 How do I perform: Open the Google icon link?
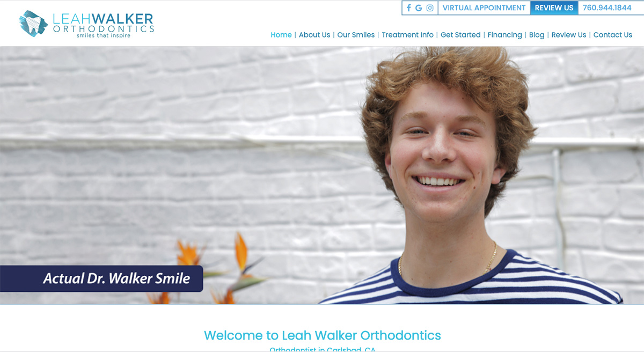419,8
